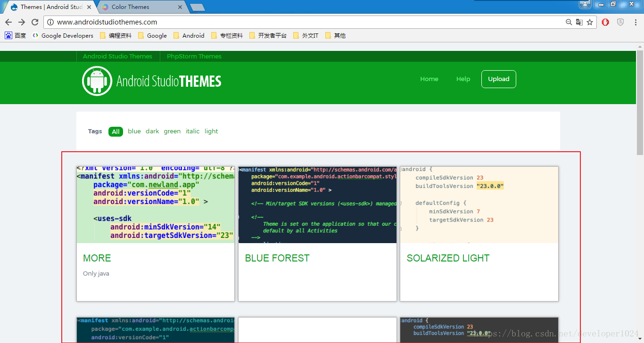
Task: Open a new browser tab
Action: [197, 7]
